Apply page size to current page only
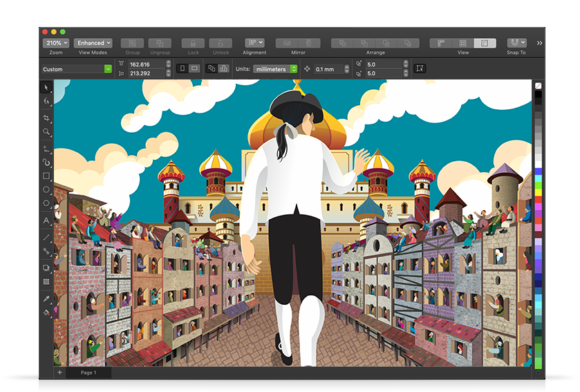Screen dimensions: 580x392 [x=223, y=68]
